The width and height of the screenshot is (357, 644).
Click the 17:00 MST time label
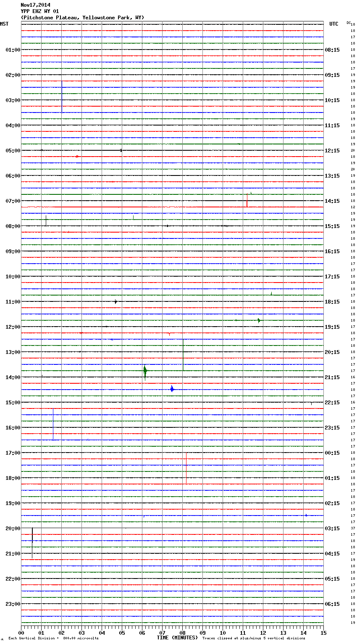[13, 453]
